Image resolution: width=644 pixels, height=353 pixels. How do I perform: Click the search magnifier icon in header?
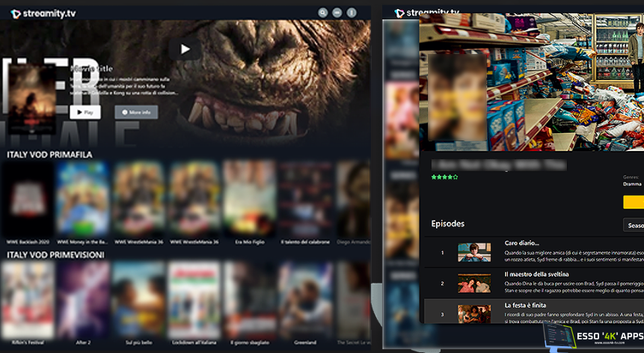coord(322,13)
